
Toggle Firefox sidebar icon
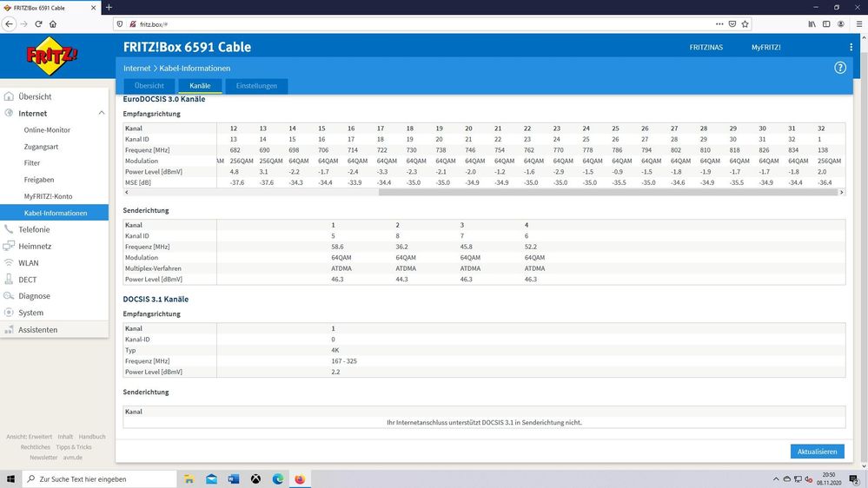point(826,23)
